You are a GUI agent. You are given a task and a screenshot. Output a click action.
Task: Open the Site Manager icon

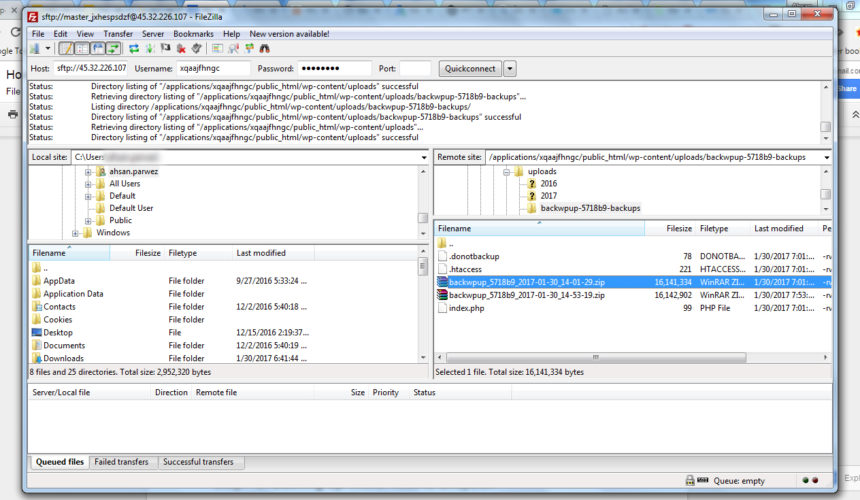click(35, 49)
